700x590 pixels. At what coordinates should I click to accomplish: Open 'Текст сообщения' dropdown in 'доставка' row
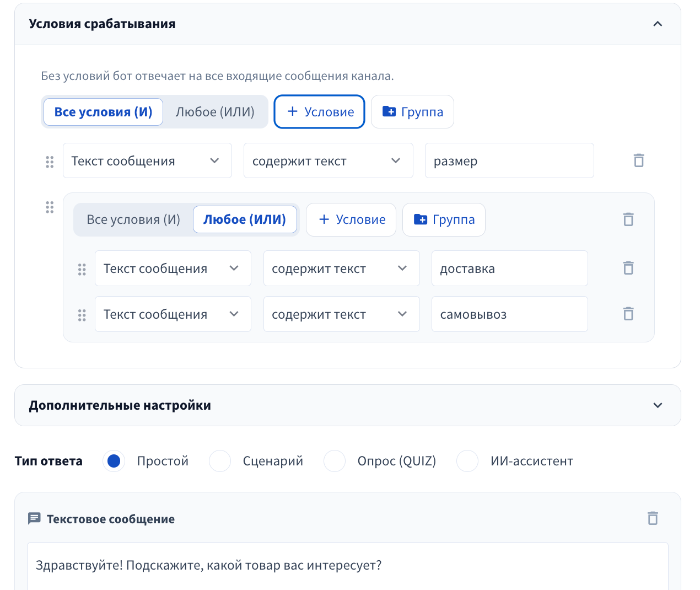pyautogui.click(x=173, y=268)
